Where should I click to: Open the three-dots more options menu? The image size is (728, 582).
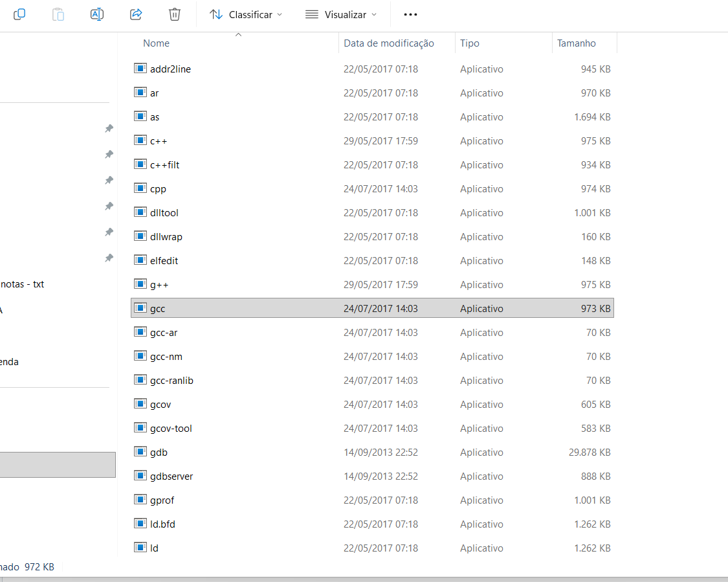click(410, 14)
